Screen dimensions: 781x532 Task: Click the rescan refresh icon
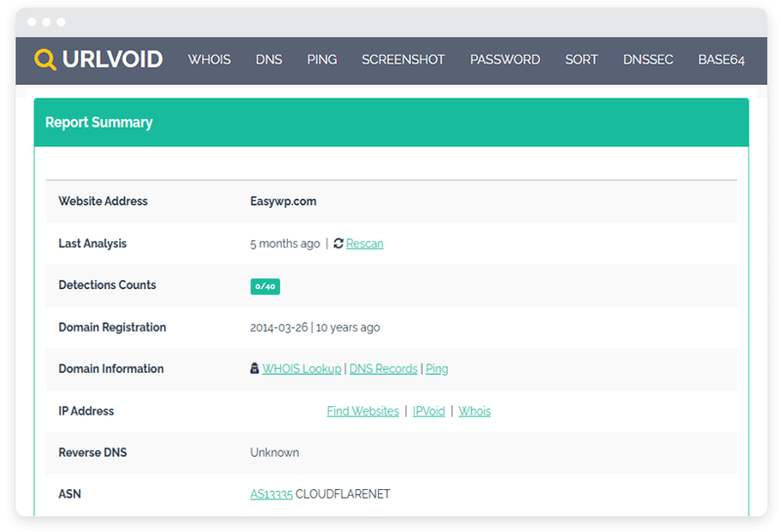tap(338, 243)
